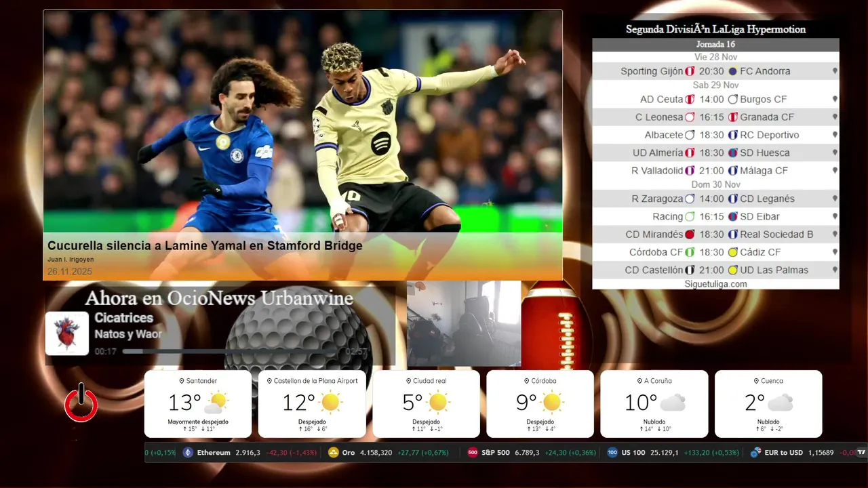868x488 pixels.
Task: Click the RC Deportivo team crest
Action: [732, 135]
